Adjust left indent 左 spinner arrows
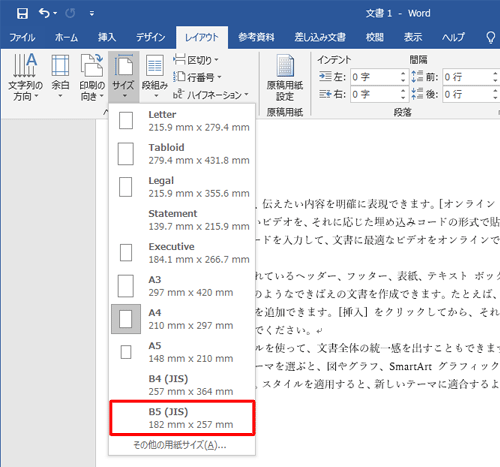 (403, 77)
